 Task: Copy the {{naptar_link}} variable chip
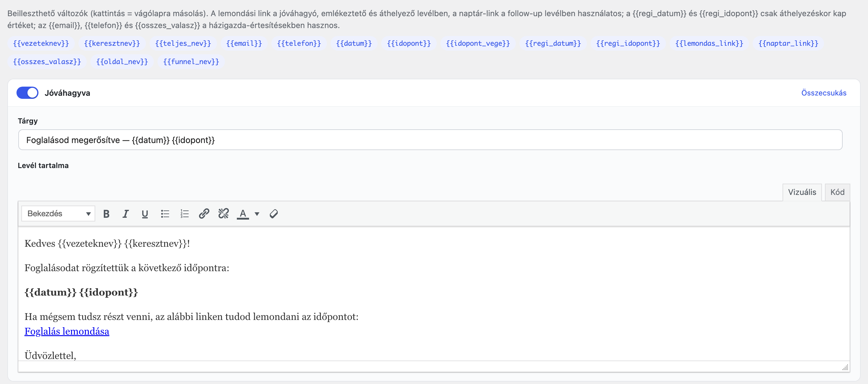click(x=788, y=43)
